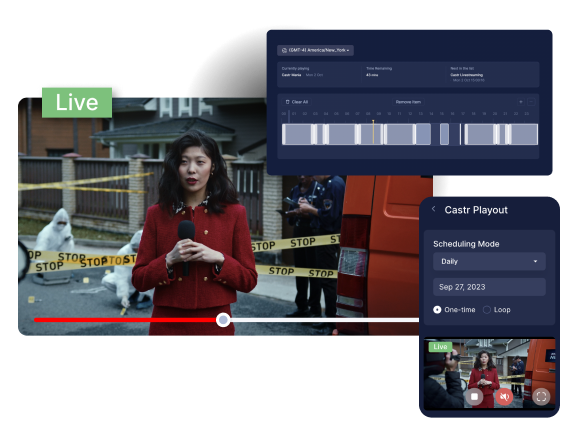
Task: Select first schedule block starting at hour 00
Action: [298, 134]
